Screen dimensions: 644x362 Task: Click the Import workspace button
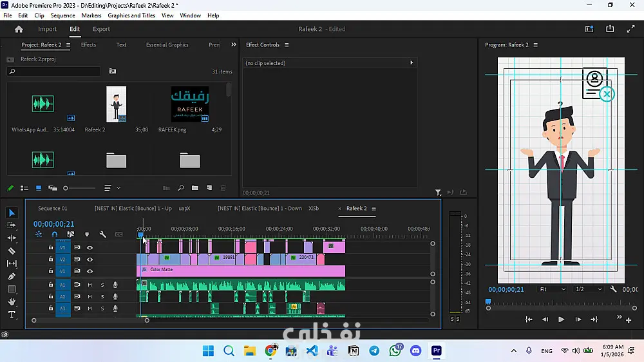(x=47, y=29)
